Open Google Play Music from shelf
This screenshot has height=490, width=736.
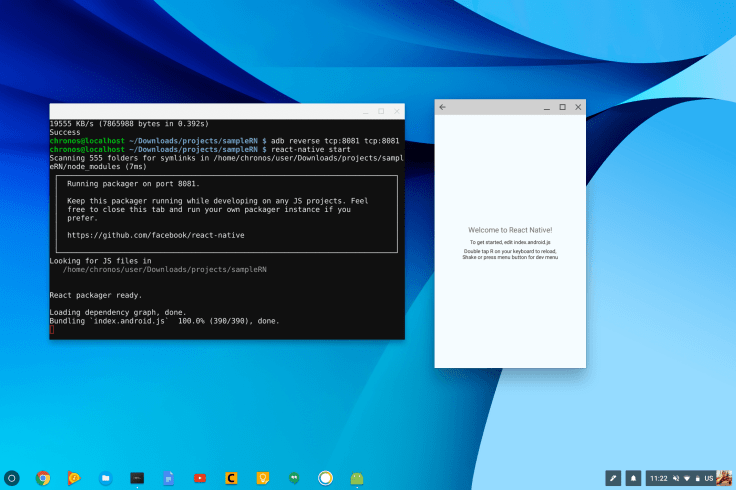pos(74,478)
